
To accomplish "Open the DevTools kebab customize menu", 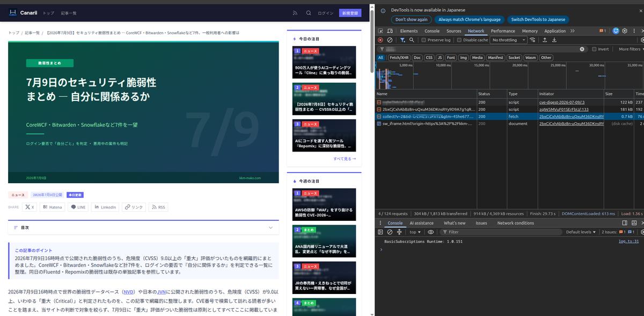I will pos(634,31).
